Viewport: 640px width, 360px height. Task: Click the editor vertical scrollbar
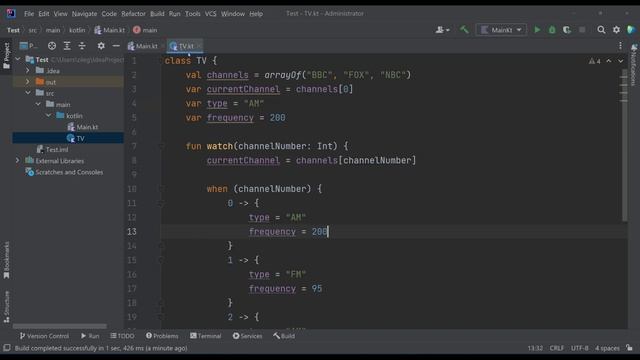[x=624, y=145]
